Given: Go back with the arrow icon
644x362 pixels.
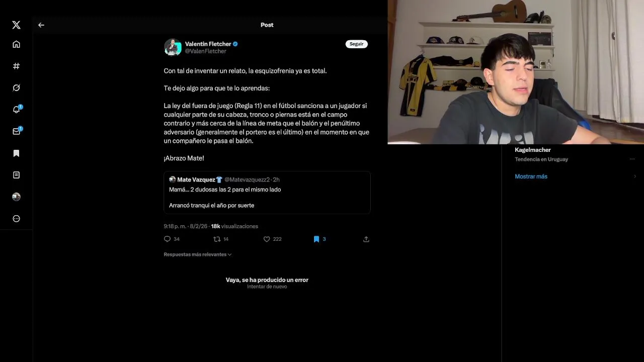Looking at the screenshot, I should coord(41,25).
